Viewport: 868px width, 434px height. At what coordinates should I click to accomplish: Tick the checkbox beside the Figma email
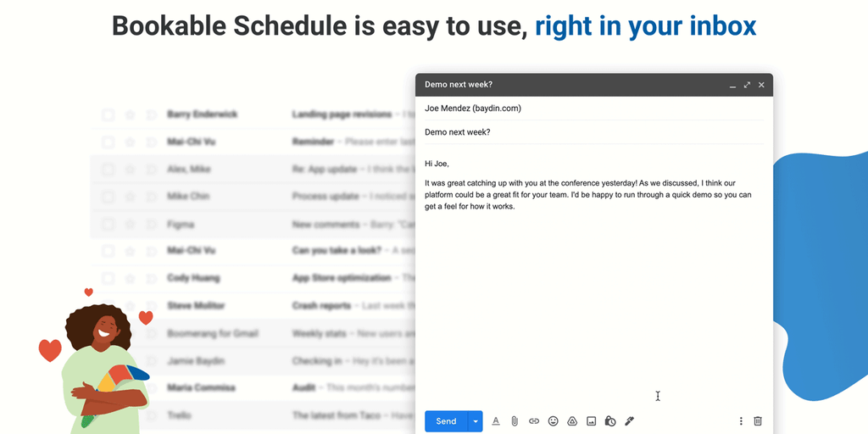pyautogui.click(x=108, y=224)
